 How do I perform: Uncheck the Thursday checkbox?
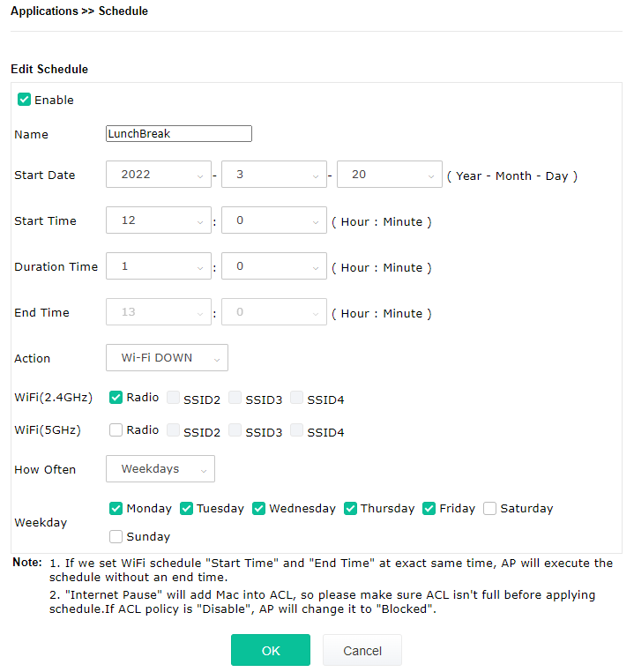click(x=350, y=508)
